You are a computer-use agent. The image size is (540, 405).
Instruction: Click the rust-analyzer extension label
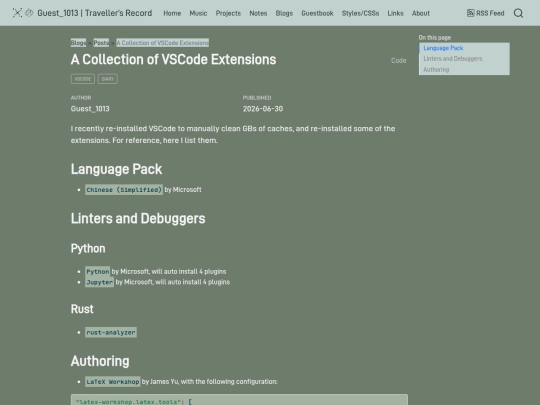tap(111, 332)
